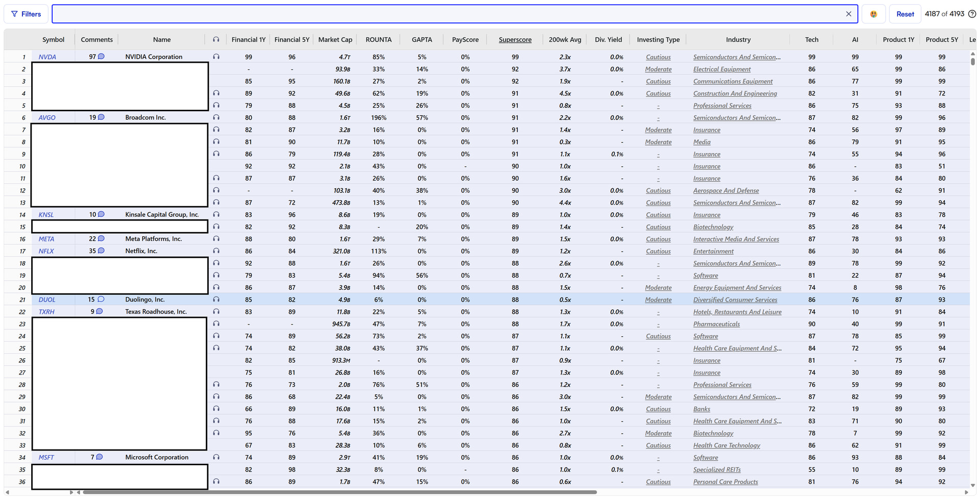Clear the search box with the X
This screenshot has width=980, height=499.
[848, 14]
